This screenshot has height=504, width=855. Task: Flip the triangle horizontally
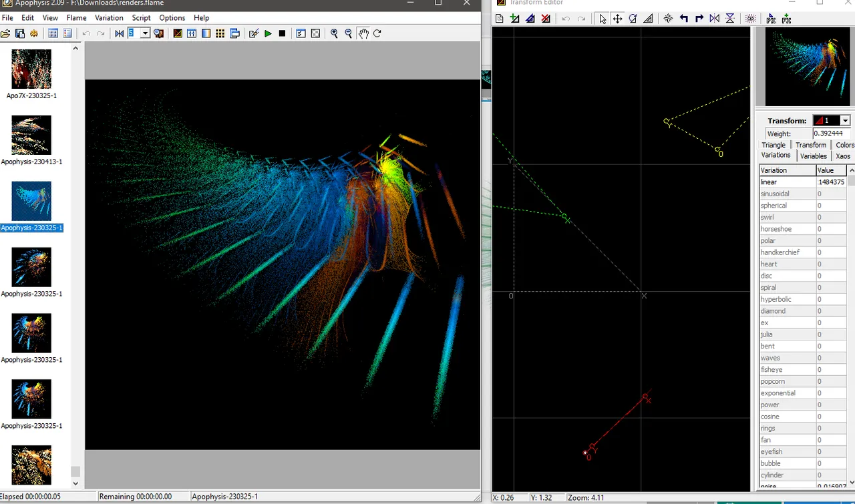(715, 19)
